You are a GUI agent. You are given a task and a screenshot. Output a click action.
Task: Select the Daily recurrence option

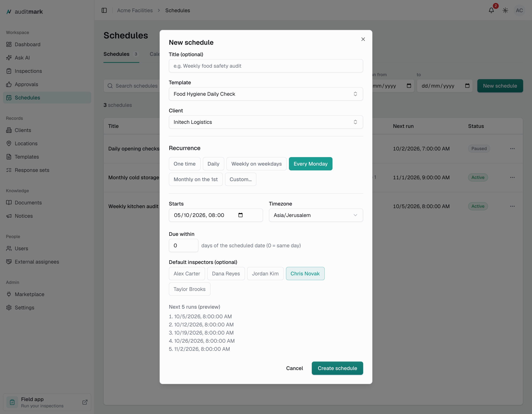click(x=213, y=164)
